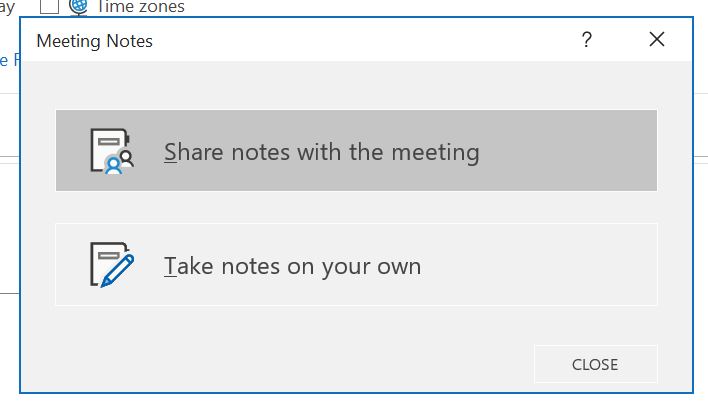Click the word "meeting" in the Share notes option
The width and height of the screenshot is (708, 419).
tap(435, 152)
